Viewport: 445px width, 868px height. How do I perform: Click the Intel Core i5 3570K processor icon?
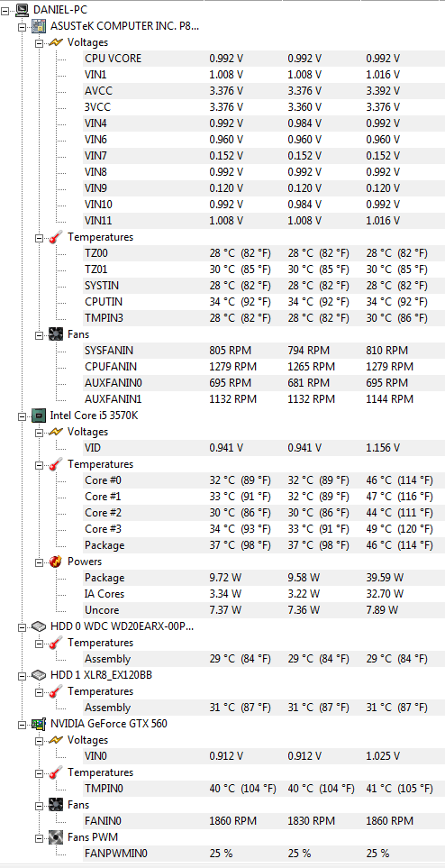coord(39,416)
